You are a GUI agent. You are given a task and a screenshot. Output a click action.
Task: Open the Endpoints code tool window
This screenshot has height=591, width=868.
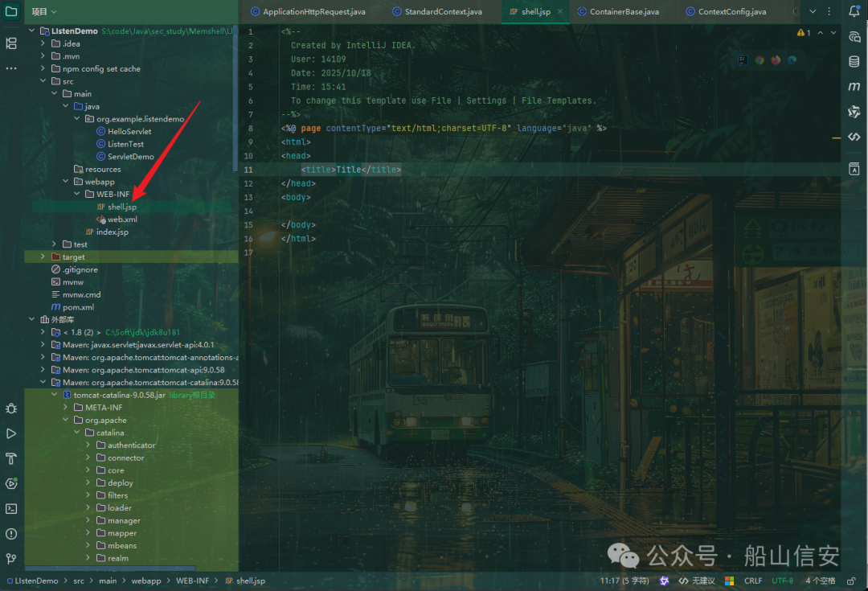tap(854, 136)
